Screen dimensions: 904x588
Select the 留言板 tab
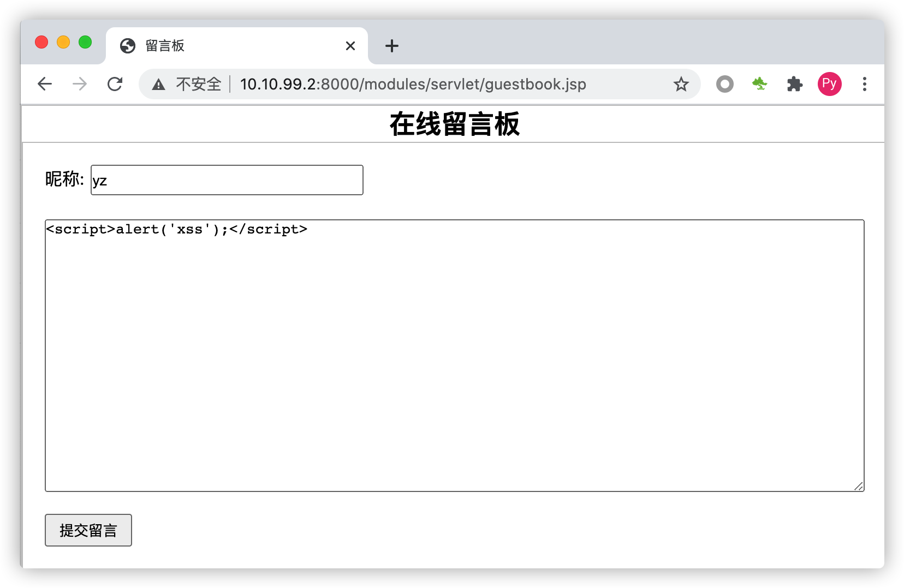coord(237,46)
